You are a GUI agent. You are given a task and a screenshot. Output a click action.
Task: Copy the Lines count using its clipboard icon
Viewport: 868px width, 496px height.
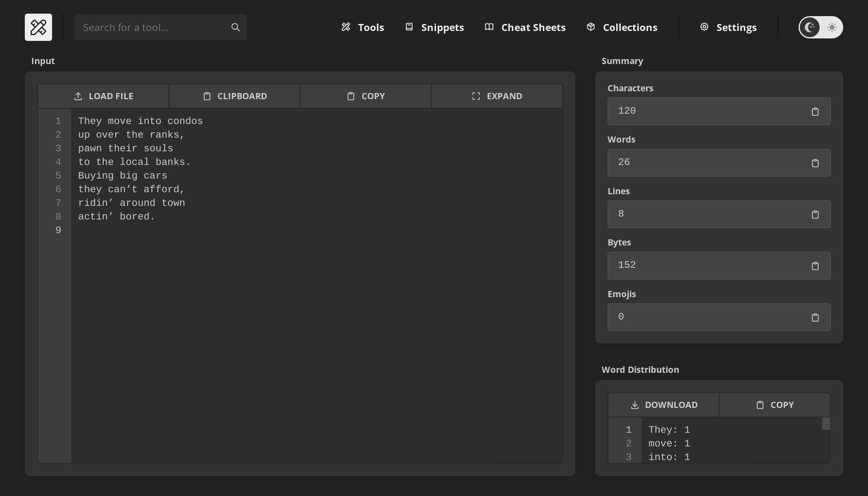click(x=816, y=214)
